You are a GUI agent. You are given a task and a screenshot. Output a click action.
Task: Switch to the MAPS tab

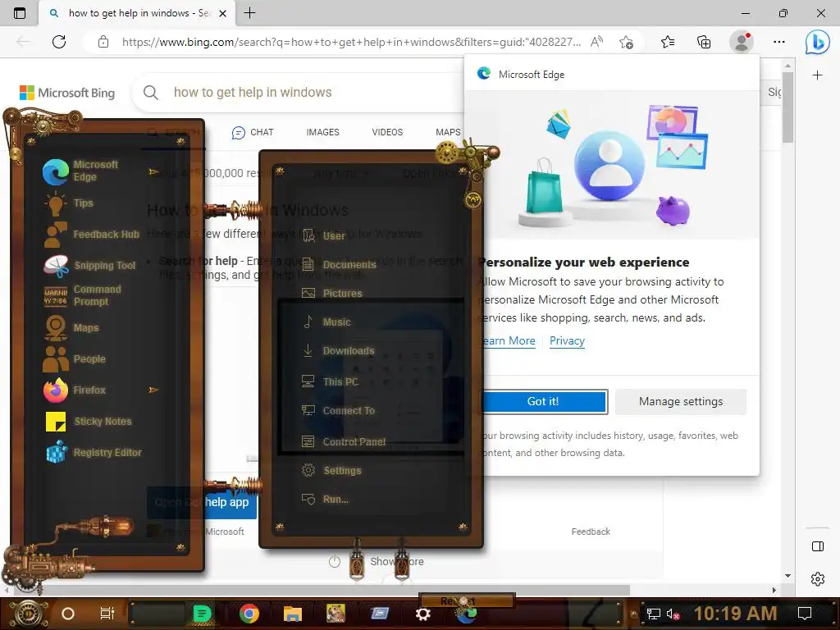pyautogui.click(x=448, y=132)
